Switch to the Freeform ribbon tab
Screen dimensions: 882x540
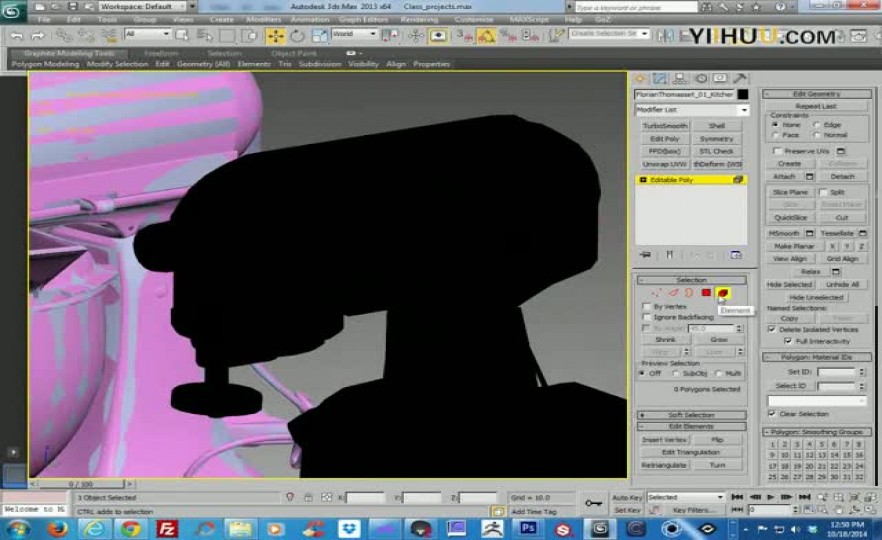[x=161, y=53]
